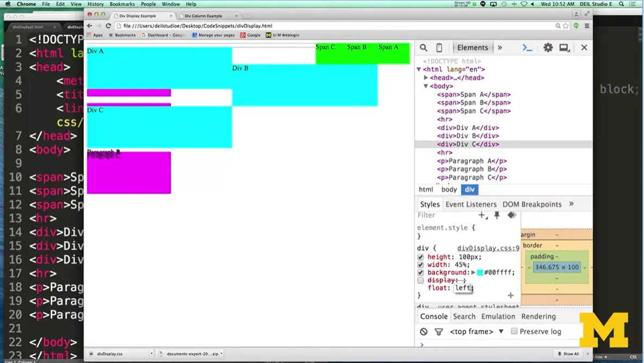Click the new style rule plus icon
The height and width of the screenshot is (363, 644).
(482, 215)
